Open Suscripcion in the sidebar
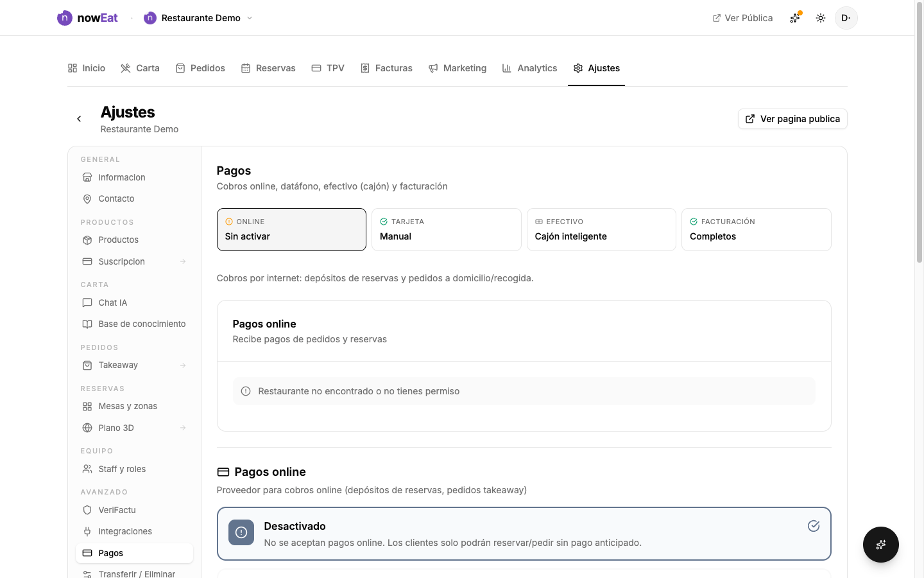The width and height of the screenshot is (924, 578). click(x=134, y=261)
